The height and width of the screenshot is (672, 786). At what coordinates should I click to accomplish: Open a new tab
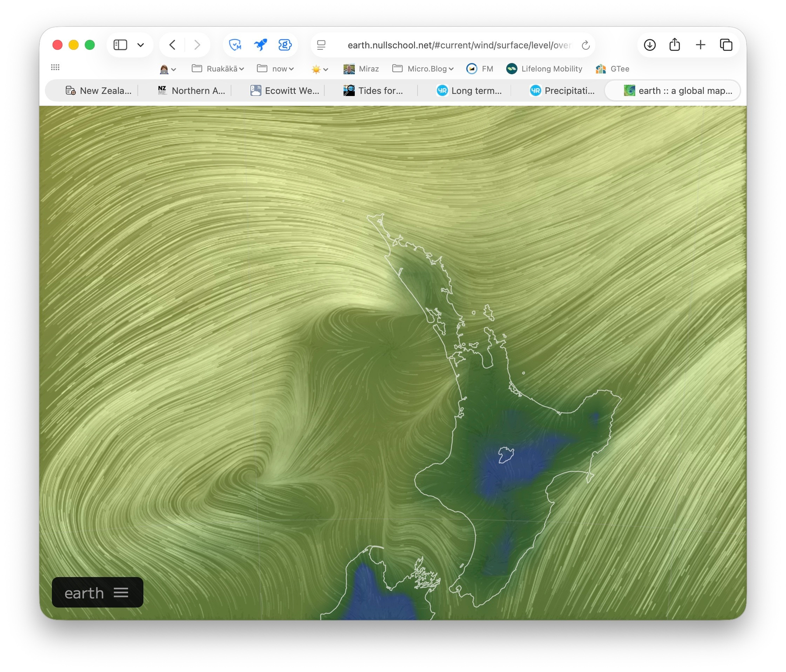[x=700, y=45]
